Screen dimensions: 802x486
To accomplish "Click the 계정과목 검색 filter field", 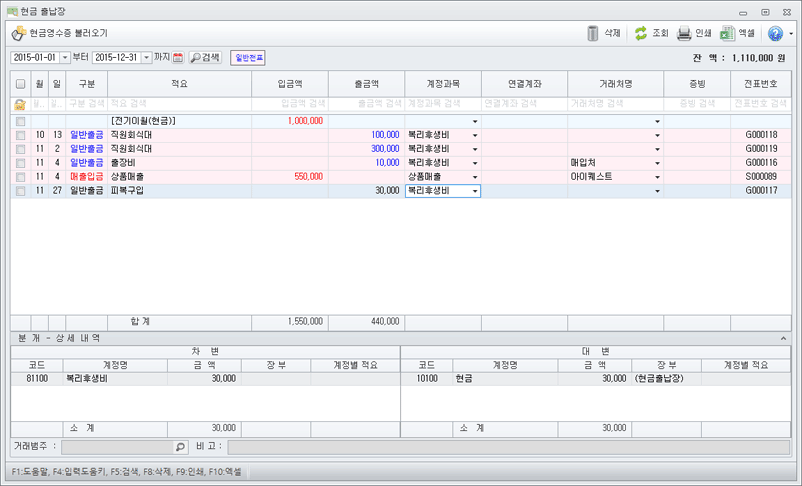I will coord(443,104).
